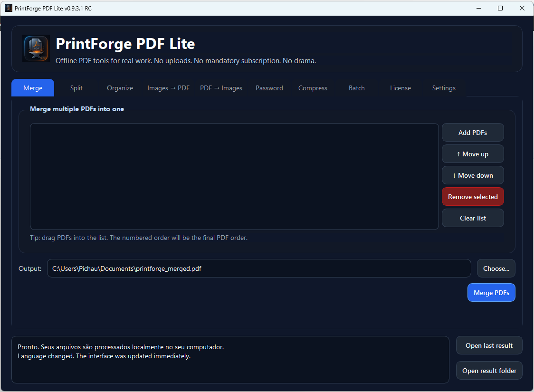
Task: Open the License tab
Action: pos(400,88)
